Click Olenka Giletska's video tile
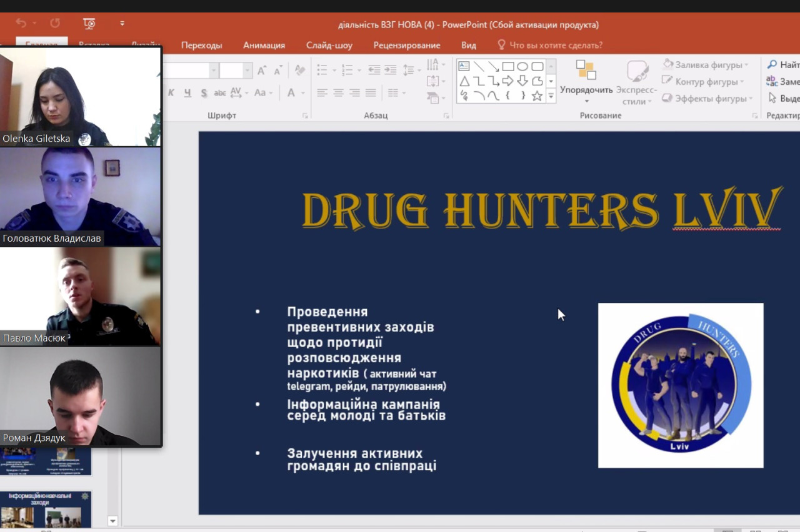Screen dimensions: 800x532 pos(81,97)
